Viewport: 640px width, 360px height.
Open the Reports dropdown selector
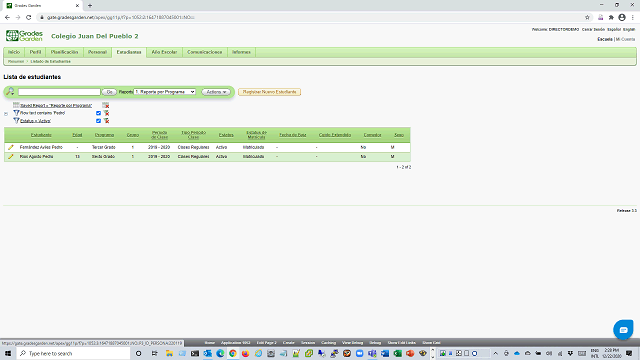point(165,92)
